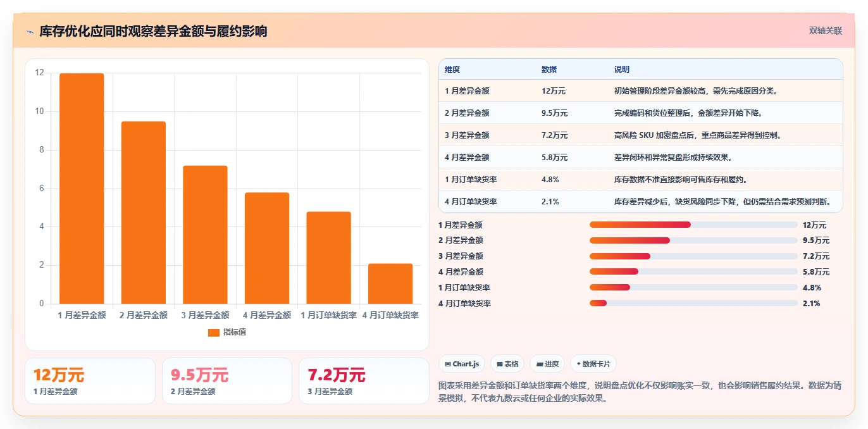
Task: Select the 进度 chip
Action: click(547, 364)
